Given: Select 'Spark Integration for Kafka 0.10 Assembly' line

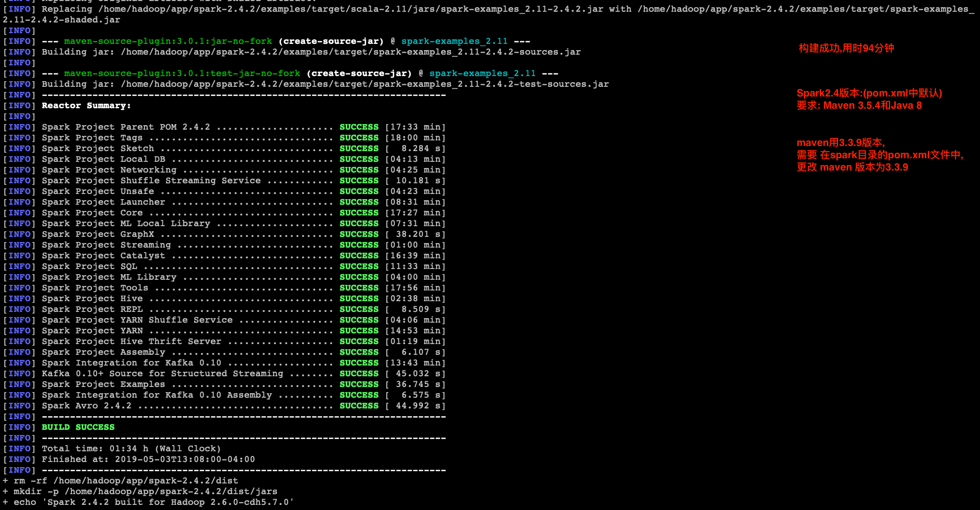Looking at the screenshot, I should 225,395.
